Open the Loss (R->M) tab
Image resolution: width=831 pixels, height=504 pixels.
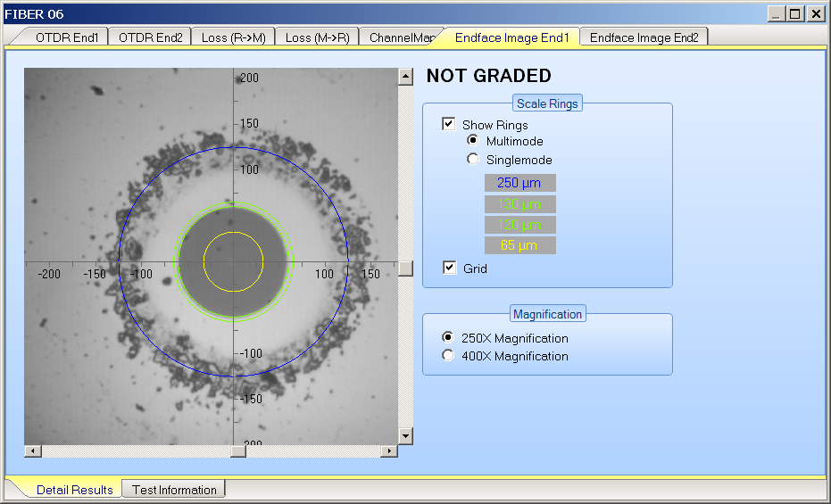(233, 37)
